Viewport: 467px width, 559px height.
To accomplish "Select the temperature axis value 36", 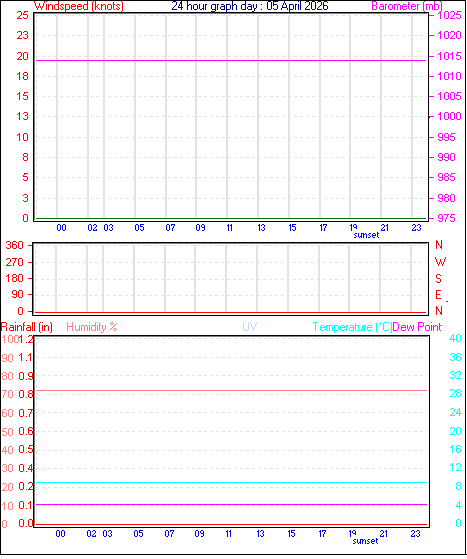I will [456, 357].
